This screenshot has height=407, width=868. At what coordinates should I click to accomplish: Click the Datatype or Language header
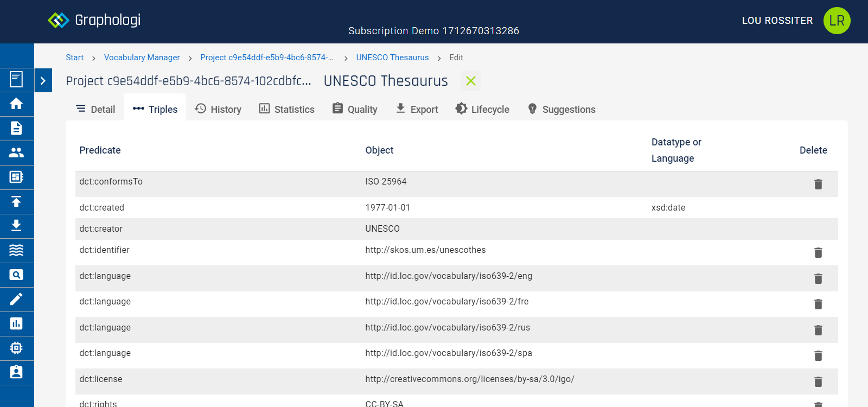click(x=676, y=150)
